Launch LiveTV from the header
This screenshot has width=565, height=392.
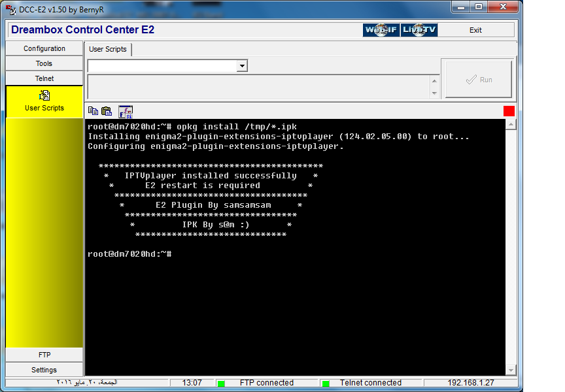click(419, 30)
